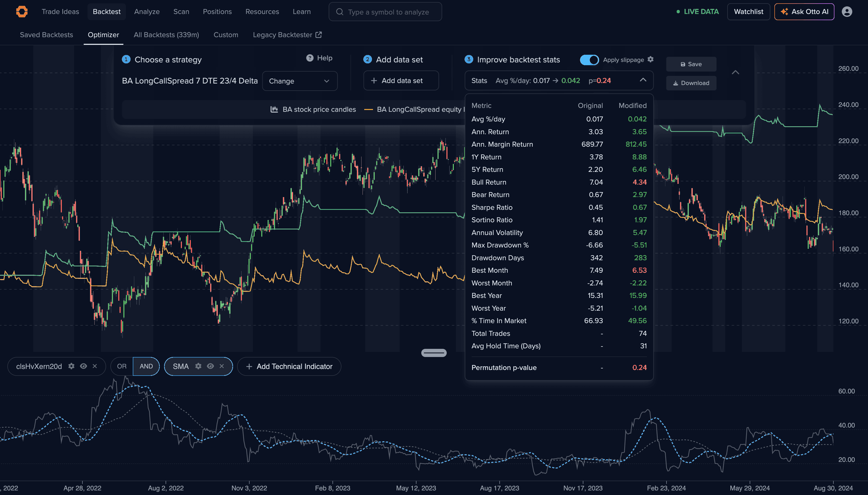Open slippage settings gear icon
The height and width of the screenshot is (495, 868).
point(650,60)
